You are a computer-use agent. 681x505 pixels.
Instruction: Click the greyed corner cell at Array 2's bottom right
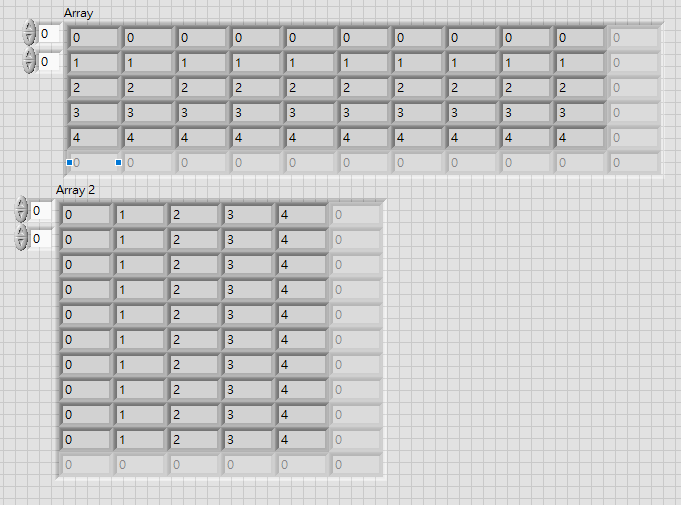[356, 465]
